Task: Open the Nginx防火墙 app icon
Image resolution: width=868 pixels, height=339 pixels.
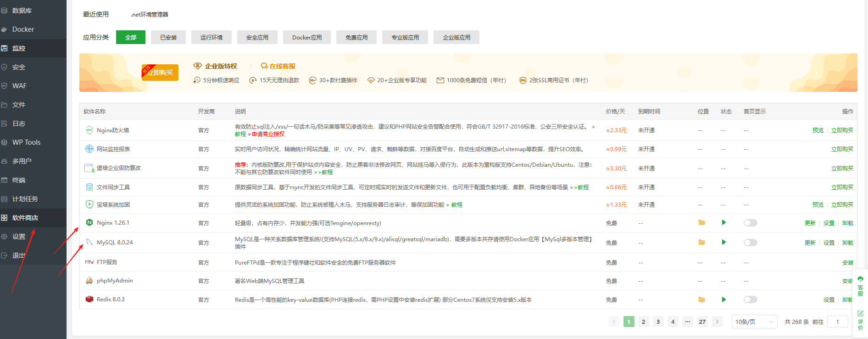Action: (89, 130)
